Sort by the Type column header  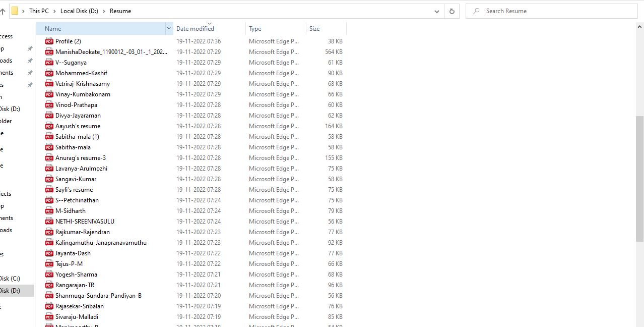click(x=255, y=29)
